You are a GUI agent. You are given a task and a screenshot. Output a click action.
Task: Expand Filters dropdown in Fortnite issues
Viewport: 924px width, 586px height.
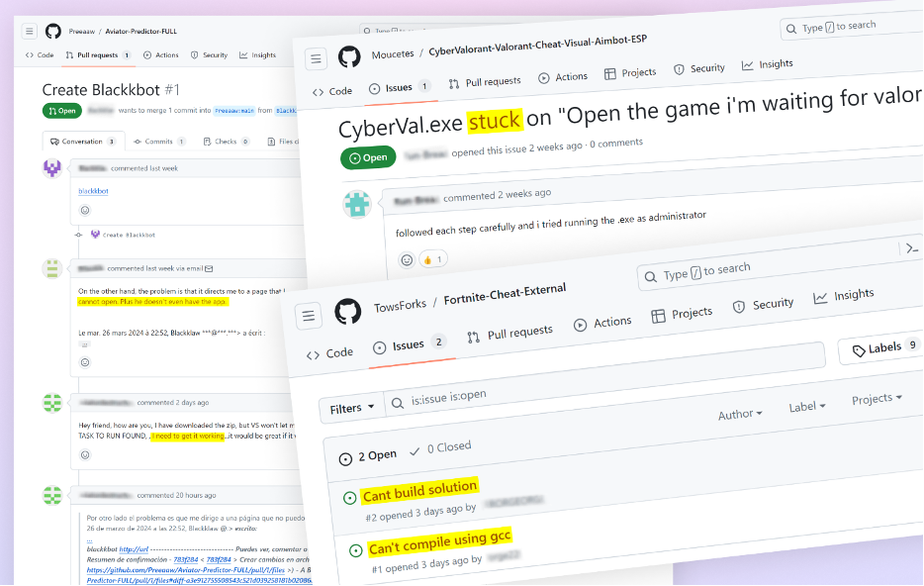(352, 408)
